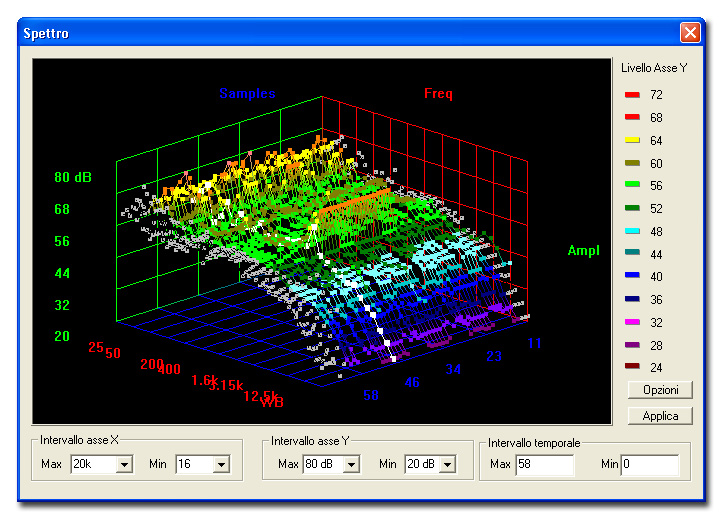Expand the Y axis Max 80 dB dropdown

(351, 465)
